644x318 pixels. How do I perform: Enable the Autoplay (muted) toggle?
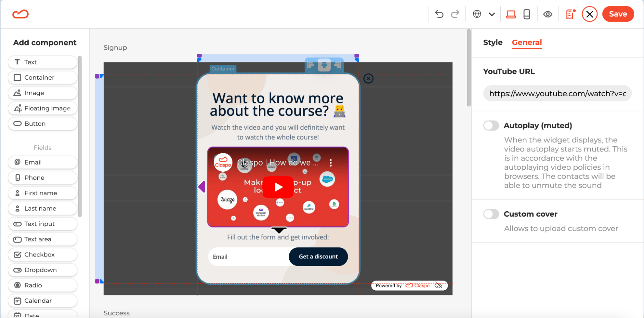[491, 125]
